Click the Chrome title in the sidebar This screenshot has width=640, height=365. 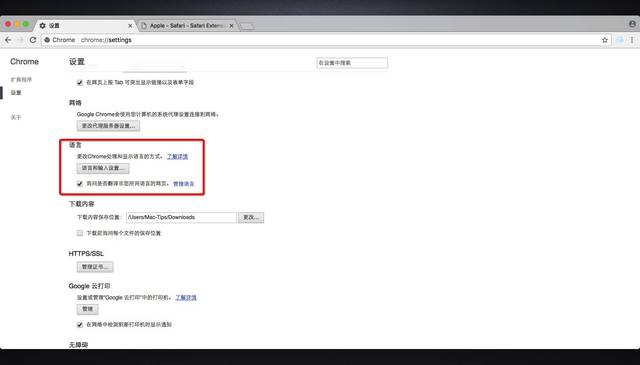24,62
